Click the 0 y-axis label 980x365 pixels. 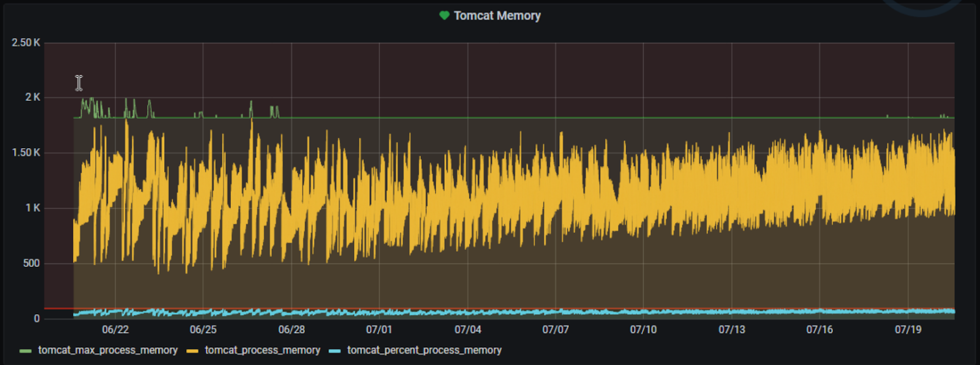37,318
